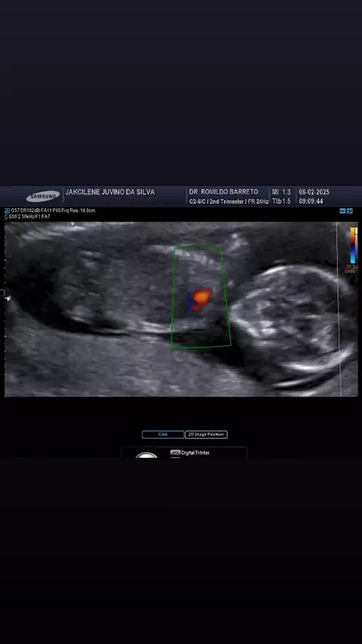362x644 pixels.
Task: Click the 06-02-2025 date display
Action: [x=314, y=192]
